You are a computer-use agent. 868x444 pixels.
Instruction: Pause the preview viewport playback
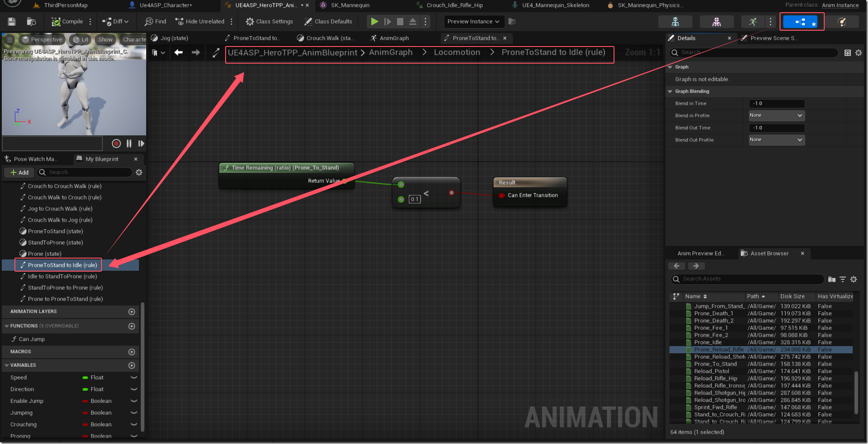[129, 143]
